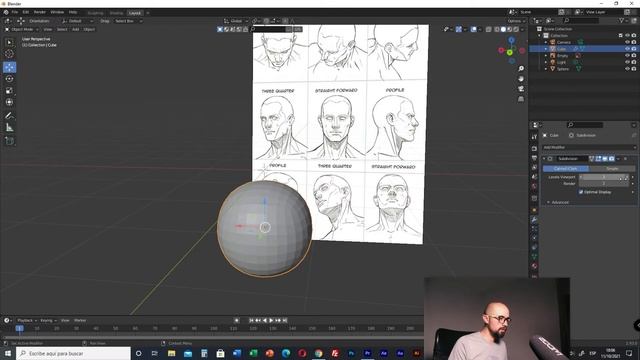Viewport: 640px width, 360px height.
Task: Toggle the Optimal Display checkbox
Action: point(581,192)
